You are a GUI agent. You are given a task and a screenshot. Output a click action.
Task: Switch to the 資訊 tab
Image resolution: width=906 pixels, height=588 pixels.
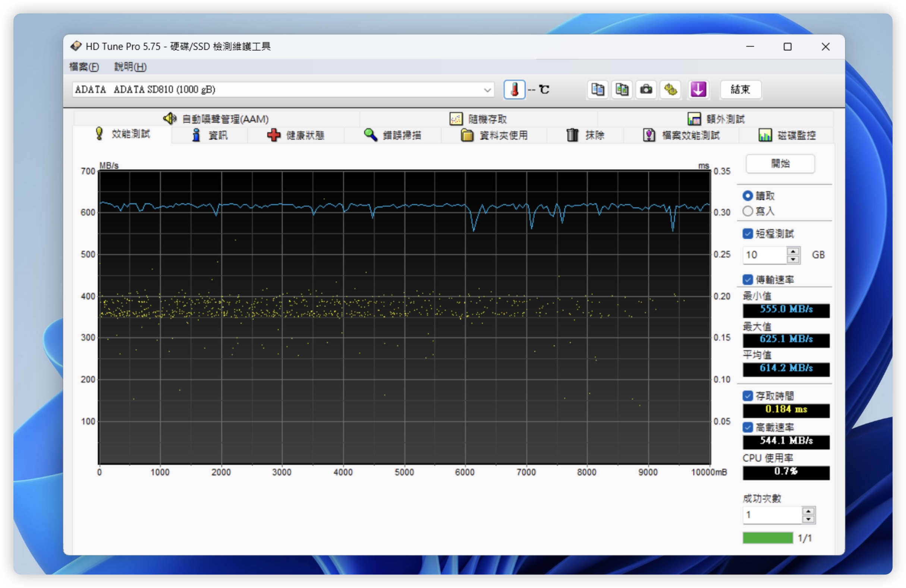pyautogui.click(x=210, y=135)
